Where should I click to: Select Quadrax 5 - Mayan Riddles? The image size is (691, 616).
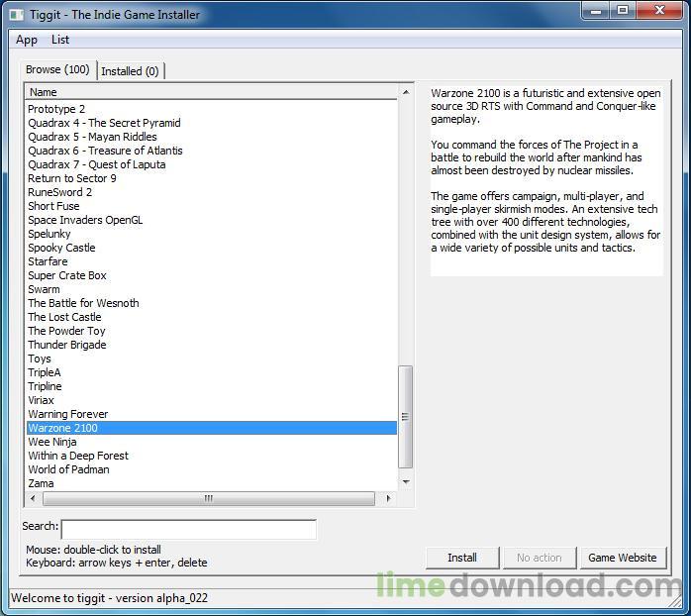pos(212,137)
